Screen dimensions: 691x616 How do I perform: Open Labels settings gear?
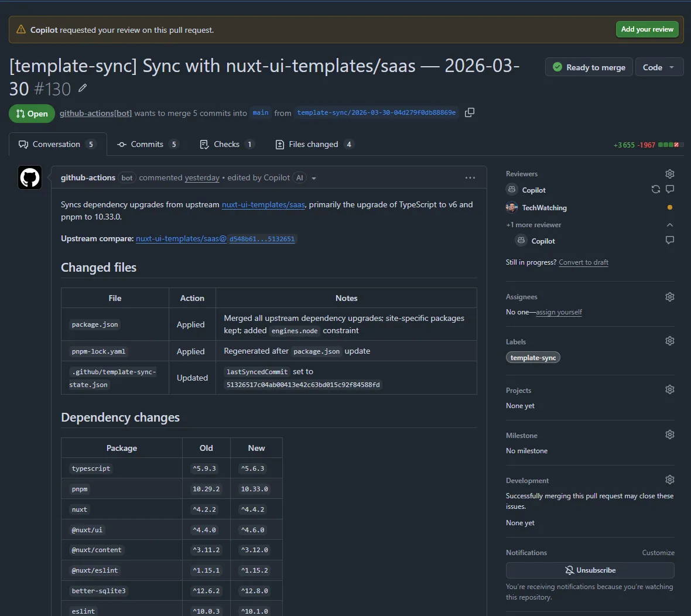click(669, 340)
